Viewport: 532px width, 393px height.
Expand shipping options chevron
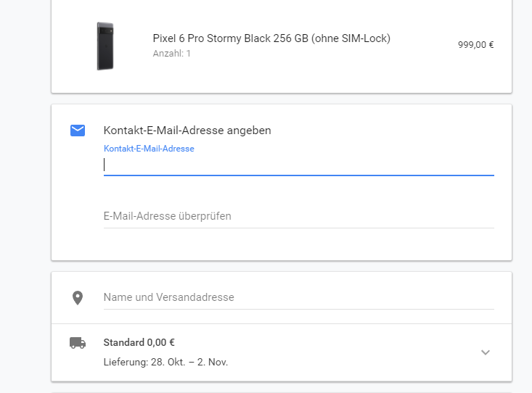click(x=486, y=352)
